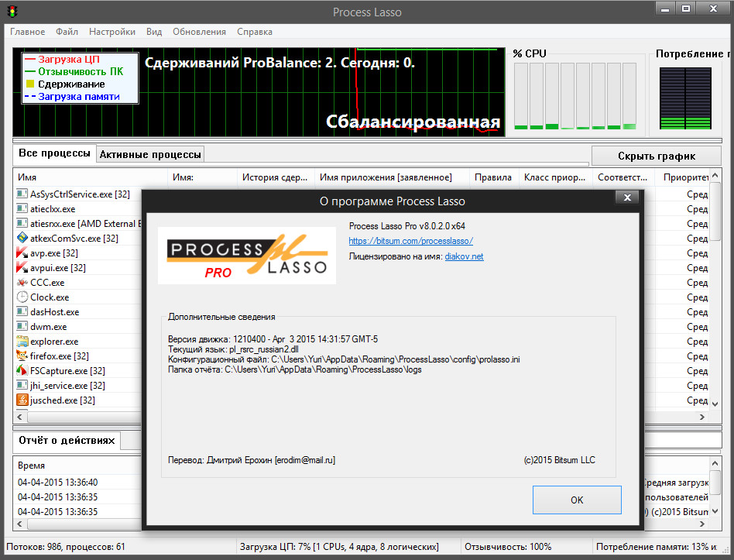Select the dwm.exe process icon
The height and width of the screenshot is (560, 734).
(22, 326)
